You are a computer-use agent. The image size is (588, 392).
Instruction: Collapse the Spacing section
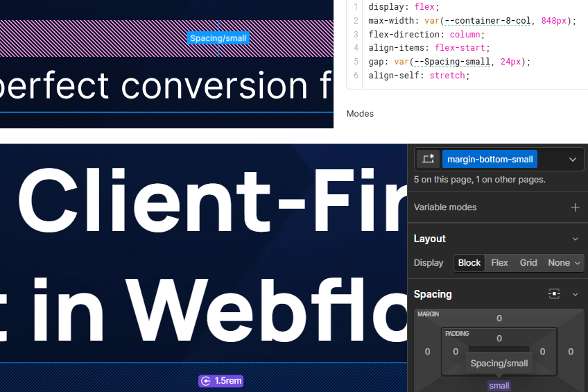[576, 294]
